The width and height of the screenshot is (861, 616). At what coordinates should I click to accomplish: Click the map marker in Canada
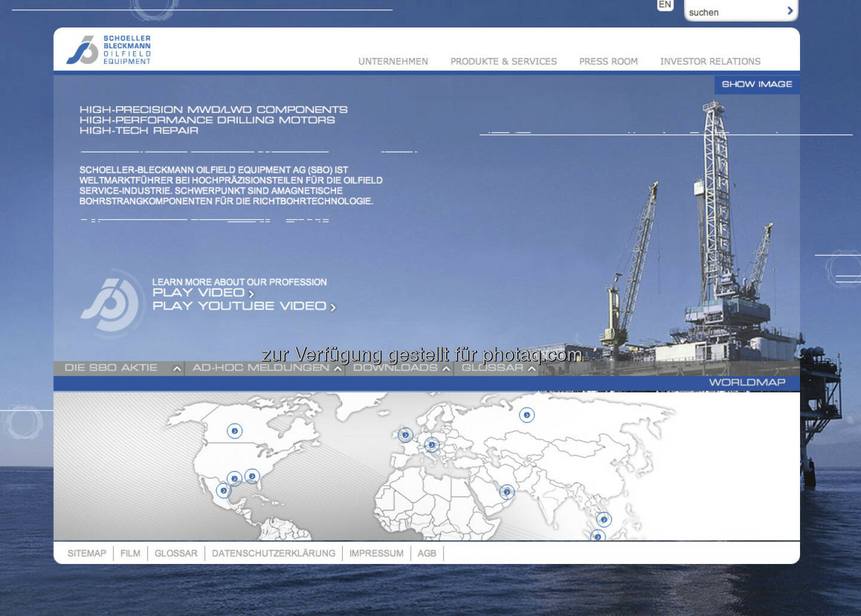tap(234, 431)
